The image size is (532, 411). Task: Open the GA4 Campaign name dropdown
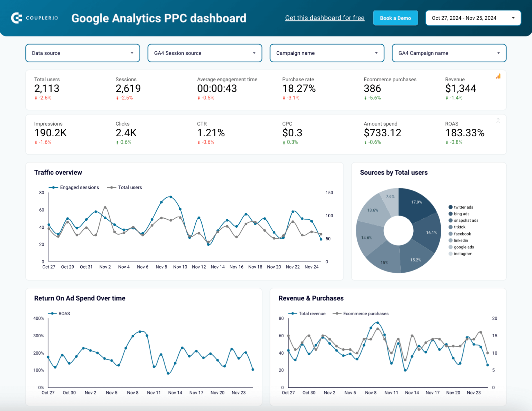(449, 53)
